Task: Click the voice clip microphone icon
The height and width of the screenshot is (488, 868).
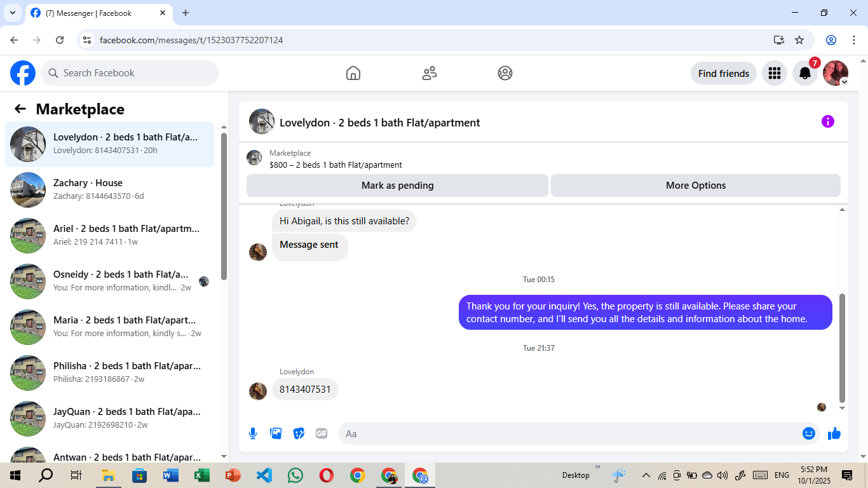Action: 253,433
